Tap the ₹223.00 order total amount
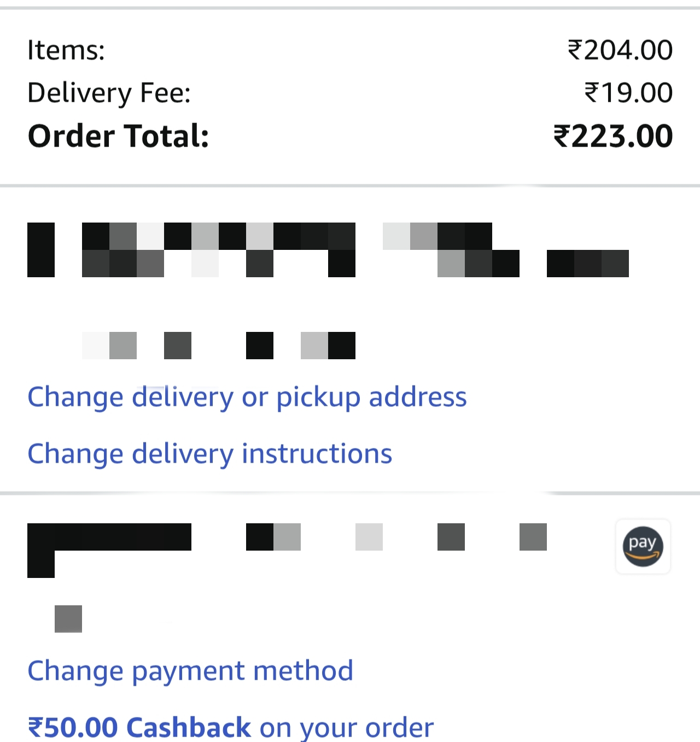The image size is (700, 742). [x=613, y=136]
